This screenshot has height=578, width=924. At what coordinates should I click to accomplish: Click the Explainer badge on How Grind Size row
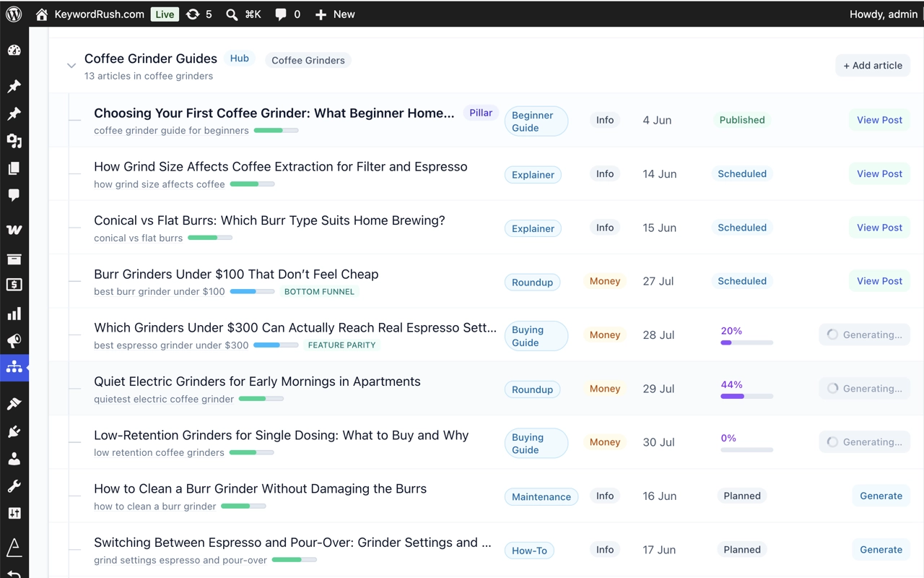(x=533, y=175)
